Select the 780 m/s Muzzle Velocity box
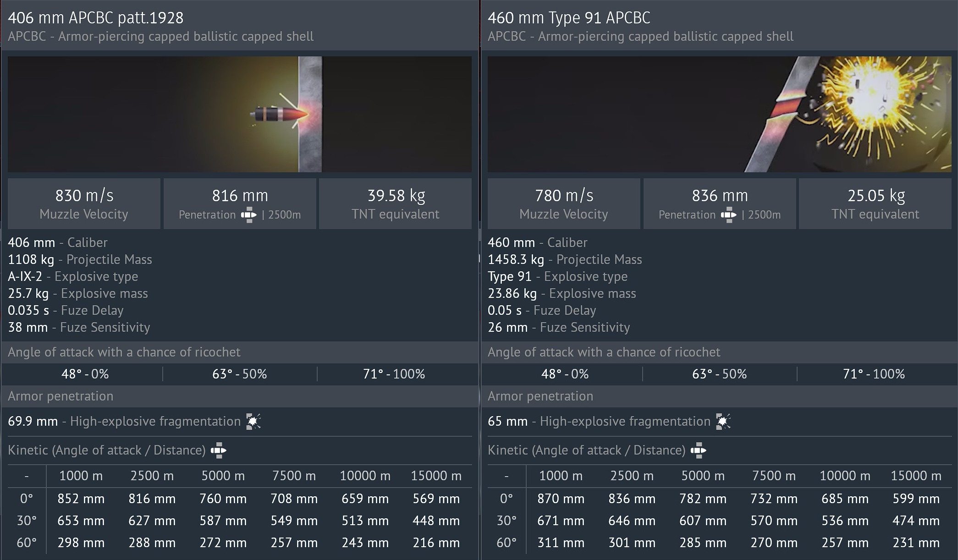This screenshot has height=560, width=958. [564, 203]
